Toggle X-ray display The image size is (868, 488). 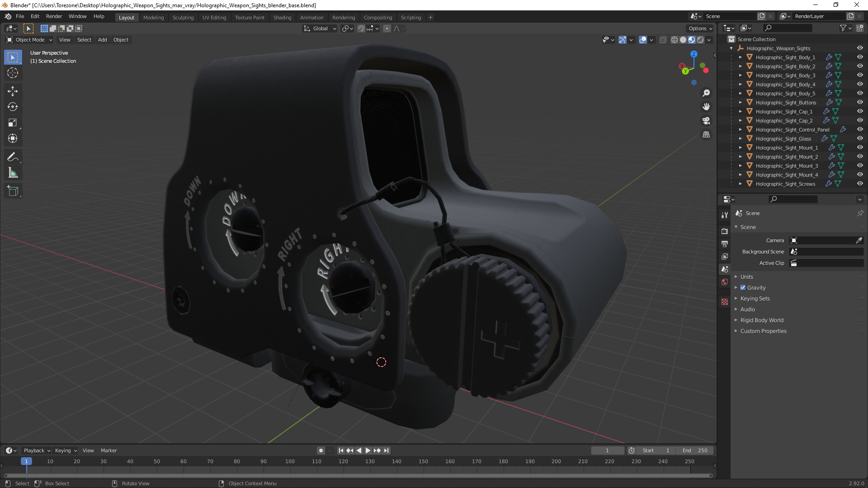pyautogui.click(x=663, y=40)
